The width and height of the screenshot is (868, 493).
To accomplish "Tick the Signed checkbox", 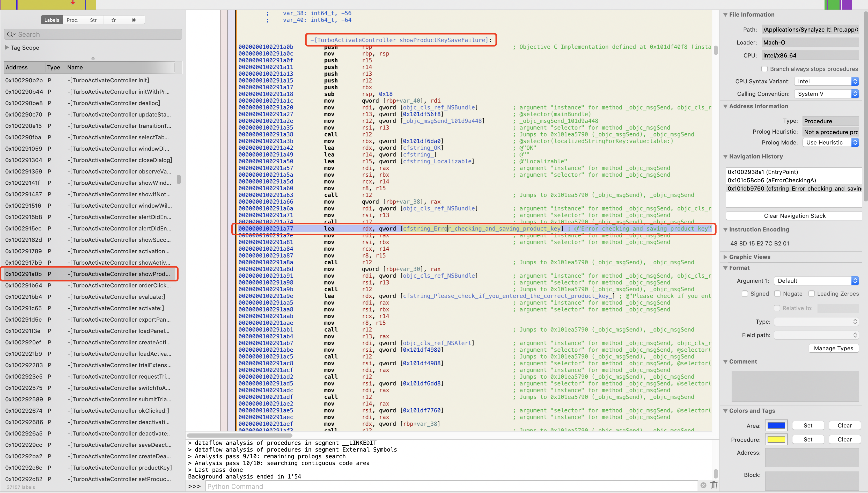I will (745, 294).
